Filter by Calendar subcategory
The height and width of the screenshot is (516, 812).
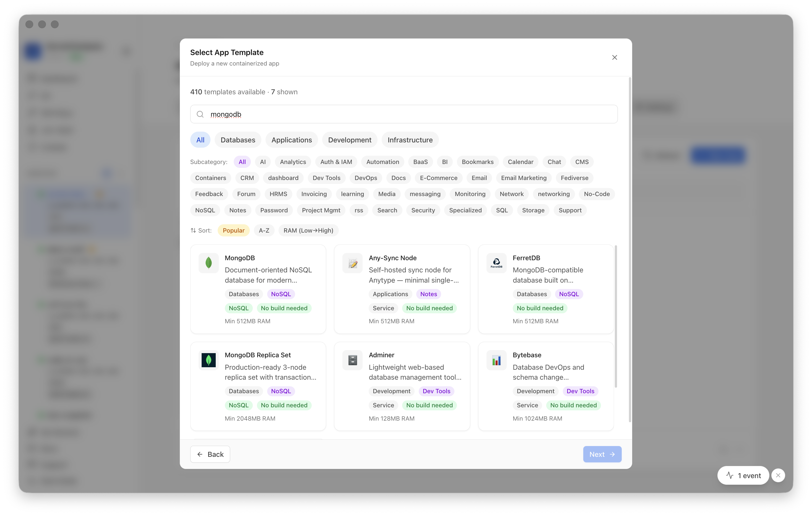coord(520,162)
